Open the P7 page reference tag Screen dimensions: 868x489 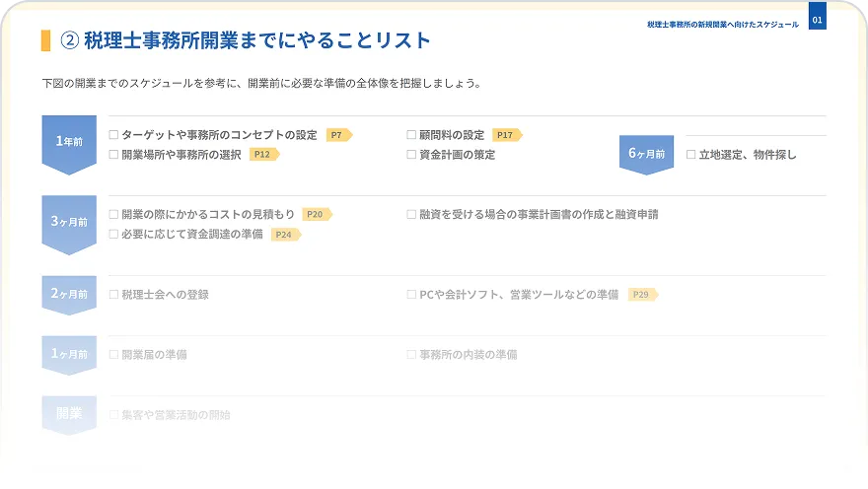point(337,135)
